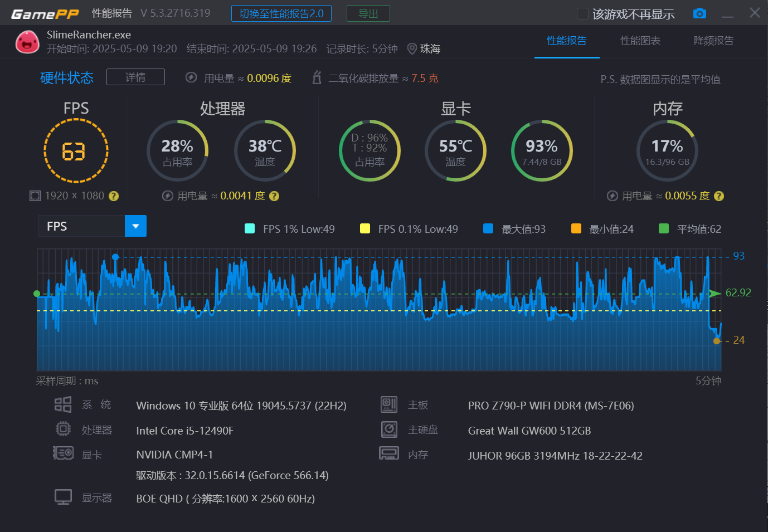
Task: Click the FPS 0.1% Low yellow legend swatch
Action: point(365,228)
